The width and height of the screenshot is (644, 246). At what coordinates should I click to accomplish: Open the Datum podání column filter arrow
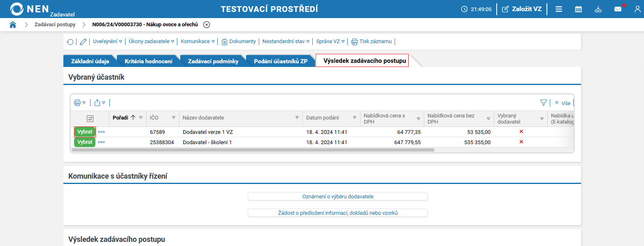355,118
